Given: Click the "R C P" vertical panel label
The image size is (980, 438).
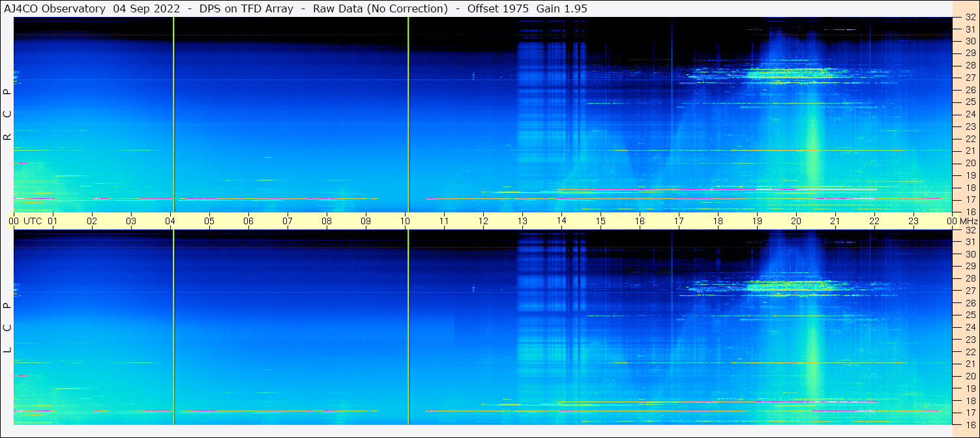Looking at the screenshot, I should tap(8, 114).
